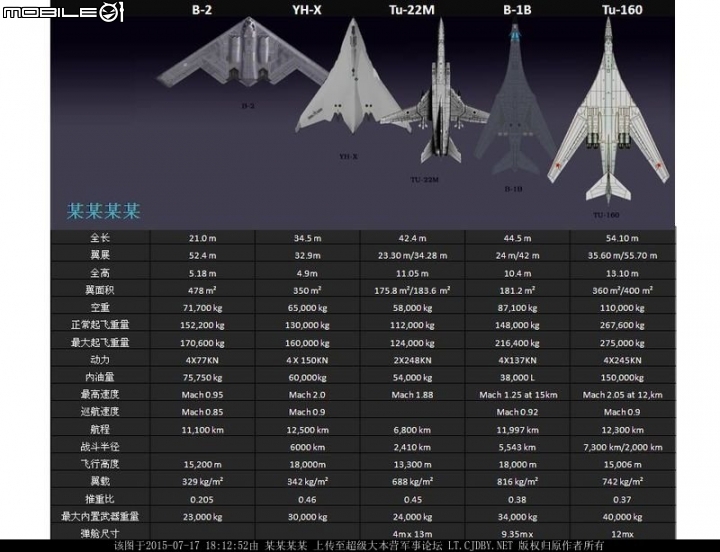Click the 0.205 thrust ratio cell
The width and height of the screenshot is (720, 552).
pos(202,499)
